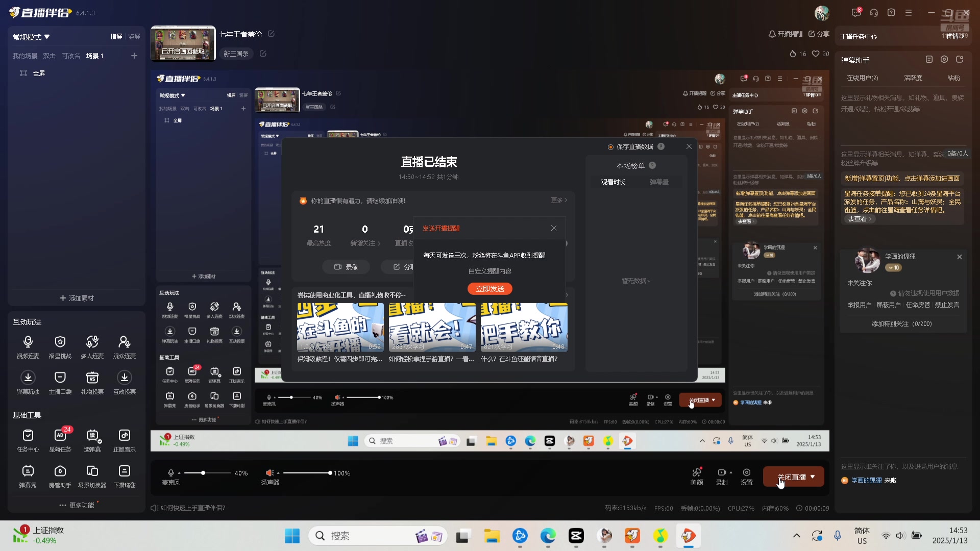
Task: Open the 观众连麦 feature
Action: (x=125, y=347)
